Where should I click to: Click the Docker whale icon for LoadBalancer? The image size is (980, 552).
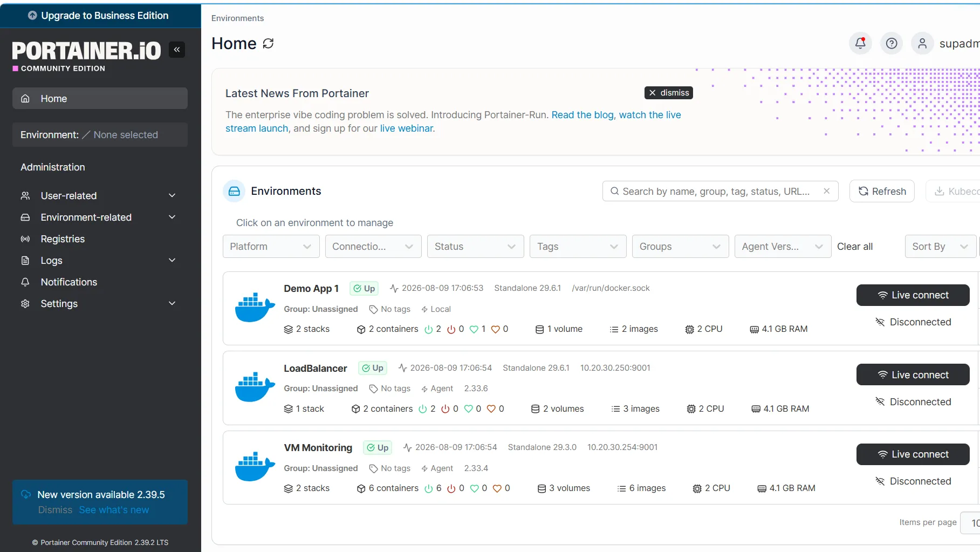pos(255,387)
